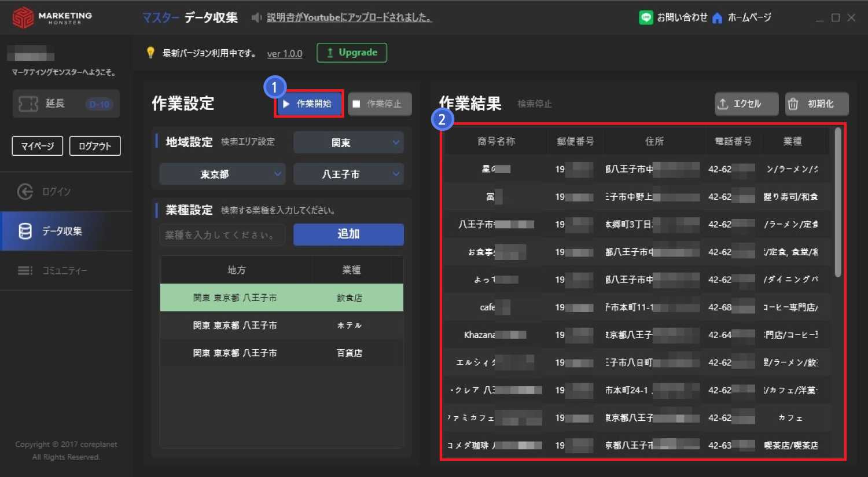The width and height of the screenshot is (868, 477).
Task: Click the 延長 extension ticket button
Action: point(66,104)
